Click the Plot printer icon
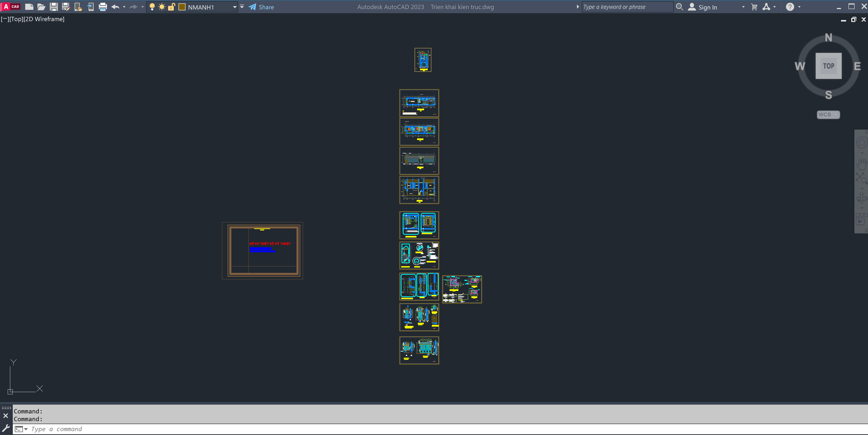This screenshot has width=868, height=435. (x=103, y=7)
